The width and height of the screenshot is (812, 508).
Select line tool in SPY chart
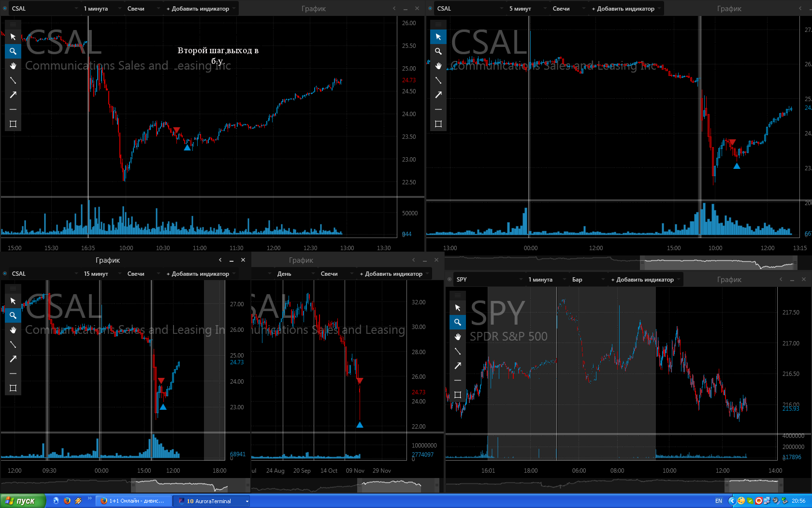point(458,351)
